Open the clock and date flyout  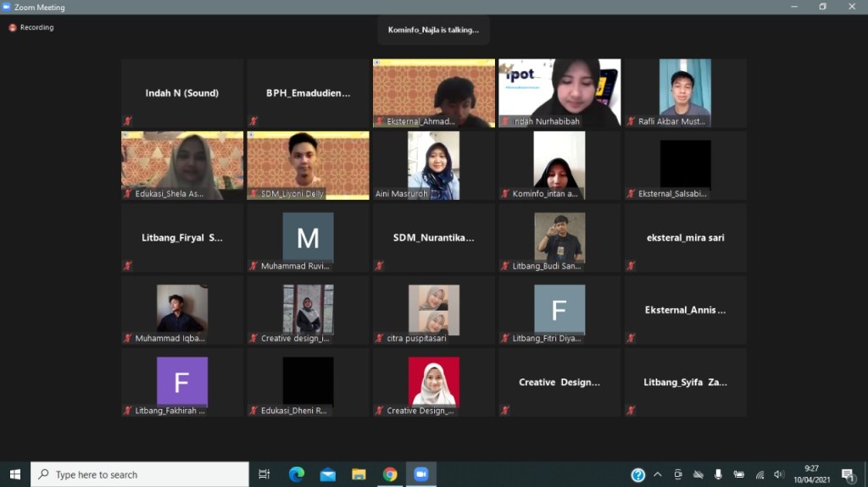[x=811, y=474]
